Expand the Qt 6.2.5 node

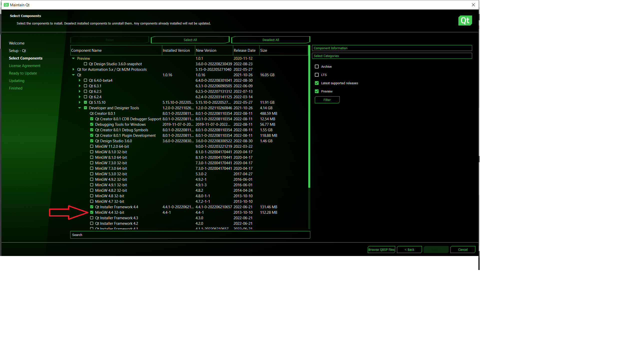tap(79, 91)
